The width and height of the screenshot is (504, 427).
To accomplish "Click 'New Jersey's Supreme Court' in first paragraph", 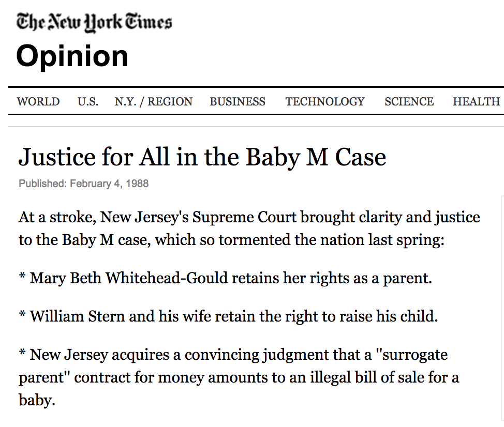I will point(199,217).
